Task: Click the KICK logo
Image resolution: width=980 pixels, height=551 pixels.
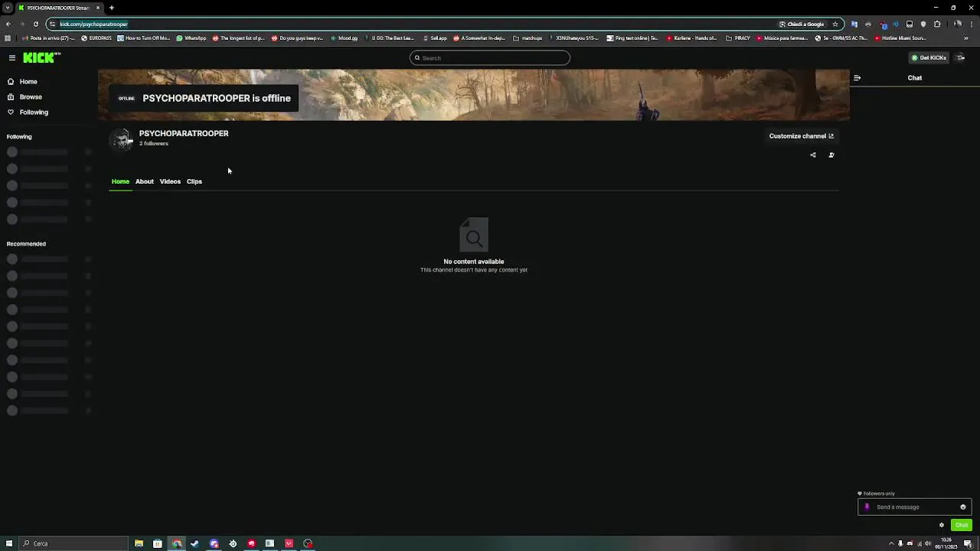Action: [x=41, y=57]
